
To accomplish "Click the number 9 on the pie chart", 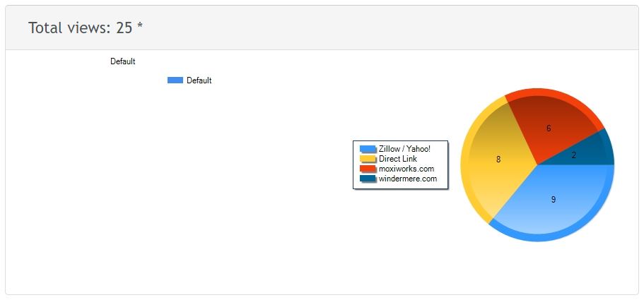I will tap(553, 200).
